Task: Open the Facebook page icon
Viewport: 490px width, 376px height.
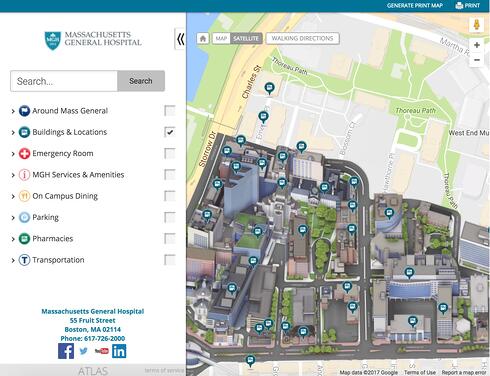Action: coord(66,351)
